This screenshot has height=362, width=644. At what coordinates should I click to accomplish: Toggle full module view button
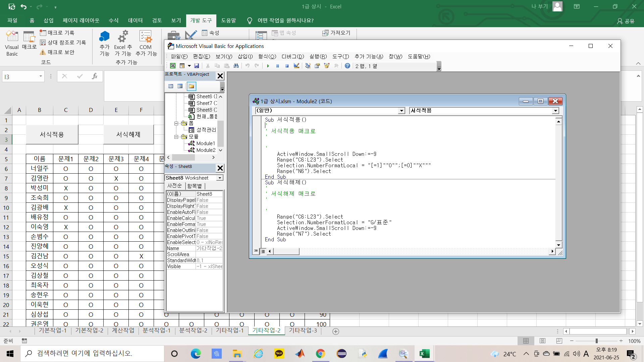[x=263, y=251]
